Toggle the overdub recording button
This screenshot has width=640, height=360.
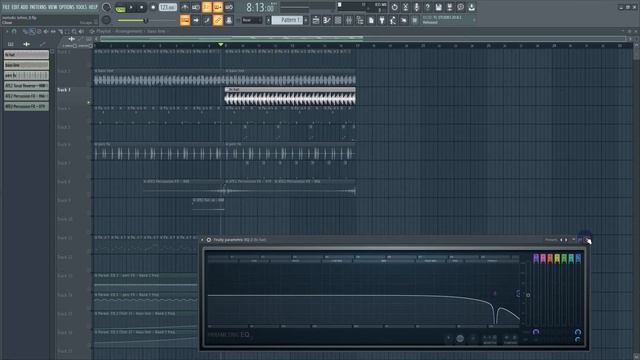(x=218, y=7)
